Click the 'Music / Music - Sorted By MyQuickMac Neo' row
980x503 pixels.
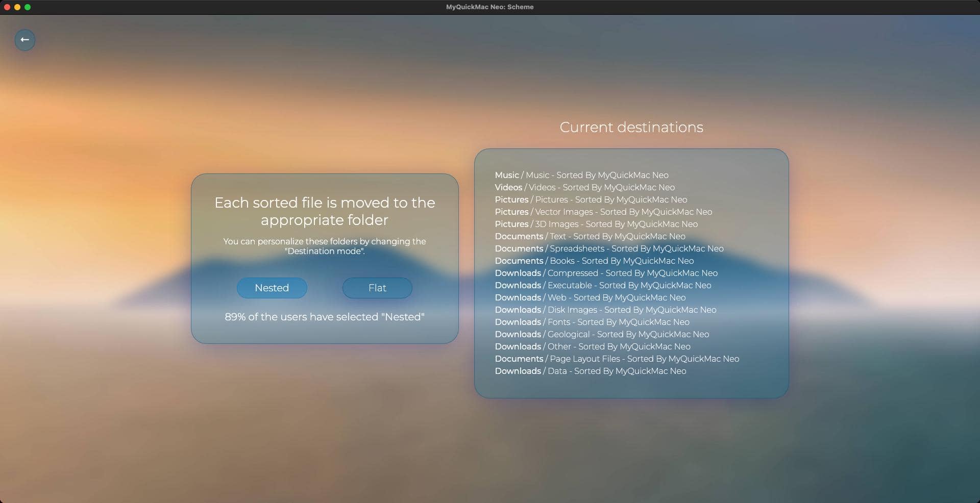(581, 175)
